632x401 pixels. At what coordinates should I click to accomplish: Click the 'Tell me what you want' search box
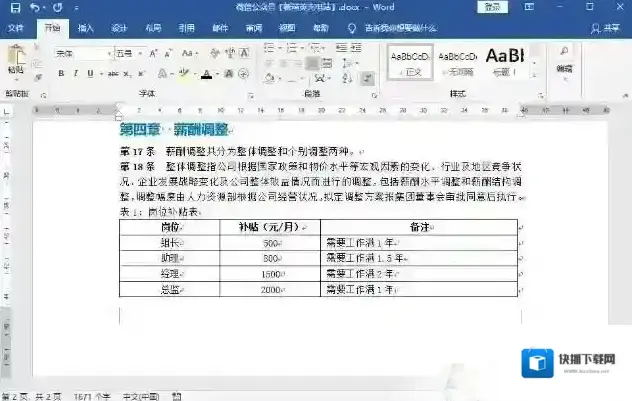[405, 28]
